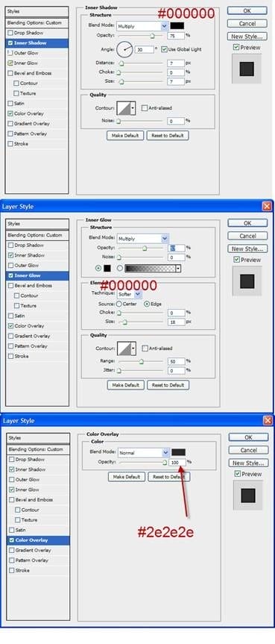Click the Inner Glow gradient swatch
The width and height of the screenshot is (275, 644).
(x=151, y=268)
